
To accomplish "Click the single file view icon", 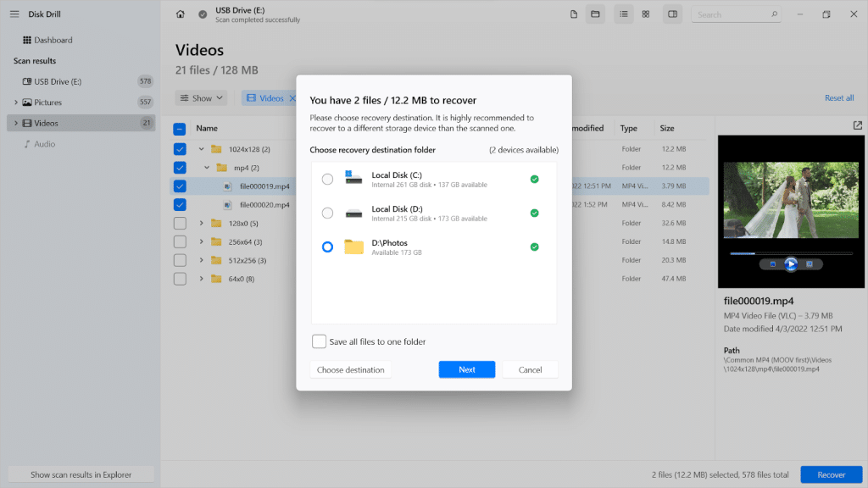I will 574,14.
